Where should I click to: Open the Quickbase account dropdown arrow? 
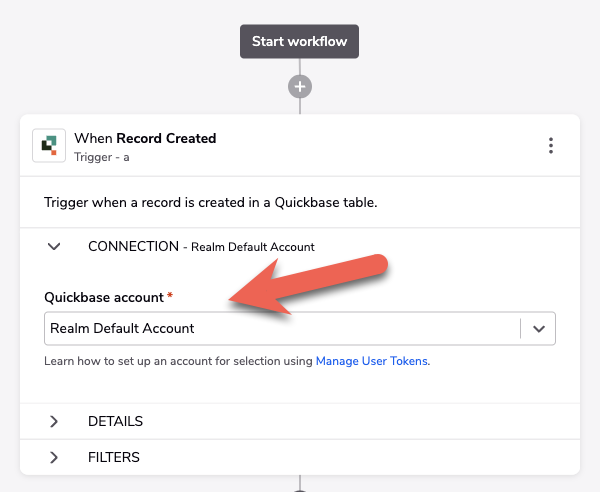539,329
